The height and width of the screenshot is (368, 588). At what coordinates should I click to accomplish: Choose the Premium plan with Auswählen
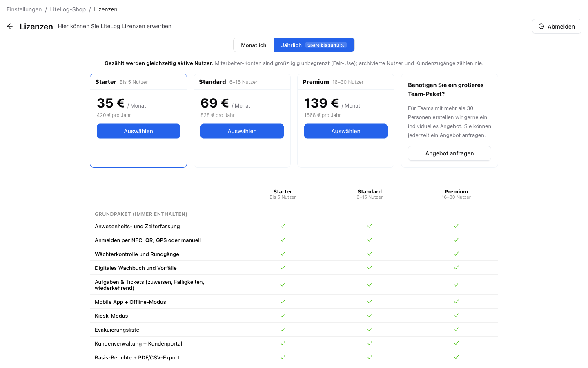346,131
